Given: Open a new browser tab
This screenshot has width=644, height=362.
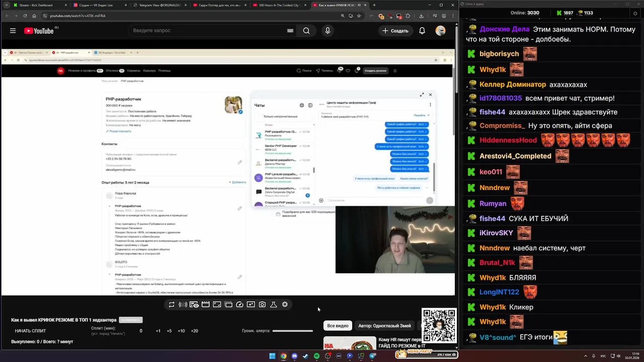Looking at the screenshot, I should tap(374, 5).
